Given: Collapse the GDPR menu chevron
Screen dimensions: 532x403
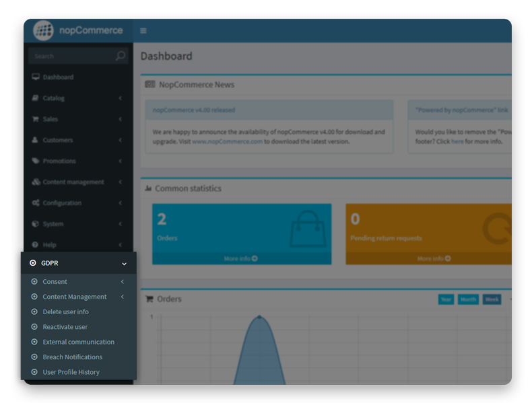Looking at the screenshot, I should pos(124,263).
